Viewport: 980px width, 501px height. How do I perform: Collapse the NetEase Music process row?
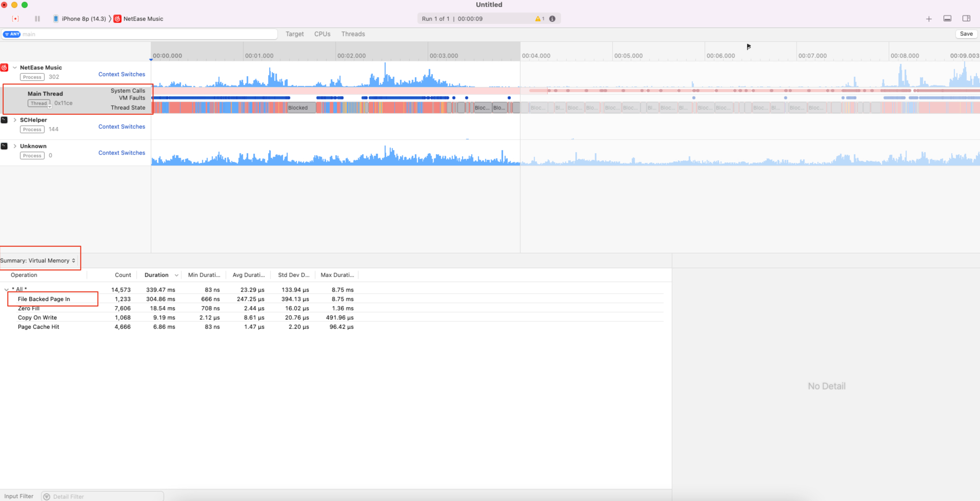[x=15, y=68]
